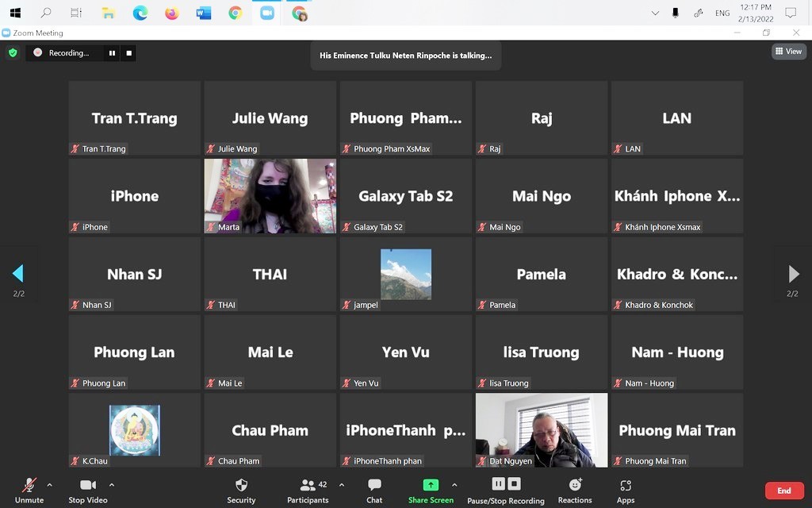Open the Participants panel

[308, 485]
